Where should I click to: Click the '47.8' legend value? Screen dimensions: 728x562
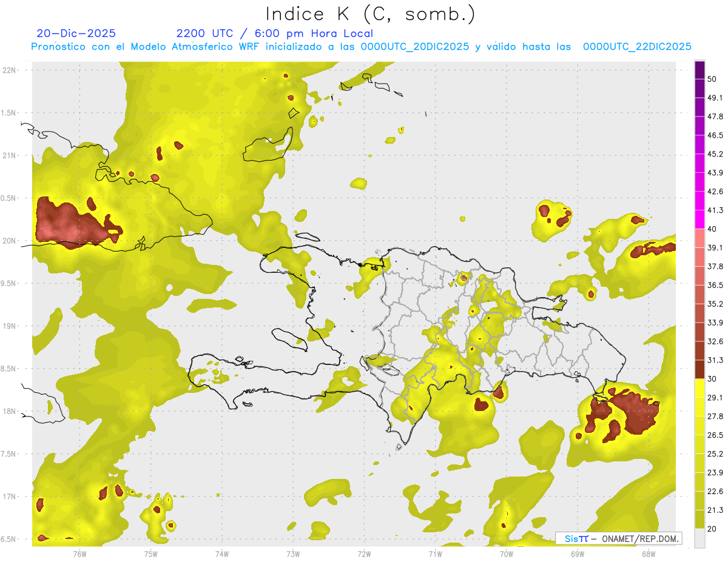(x=715, y=116)
